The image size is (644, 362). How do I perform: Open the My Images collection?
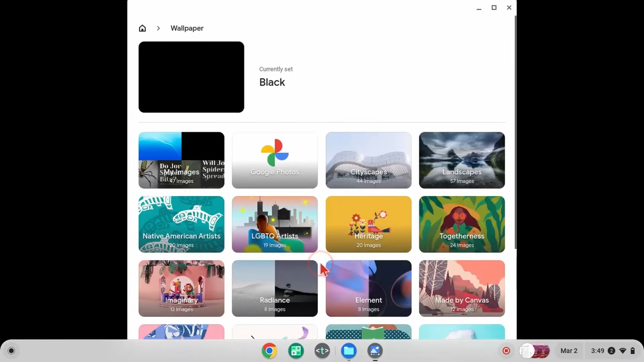181,160
